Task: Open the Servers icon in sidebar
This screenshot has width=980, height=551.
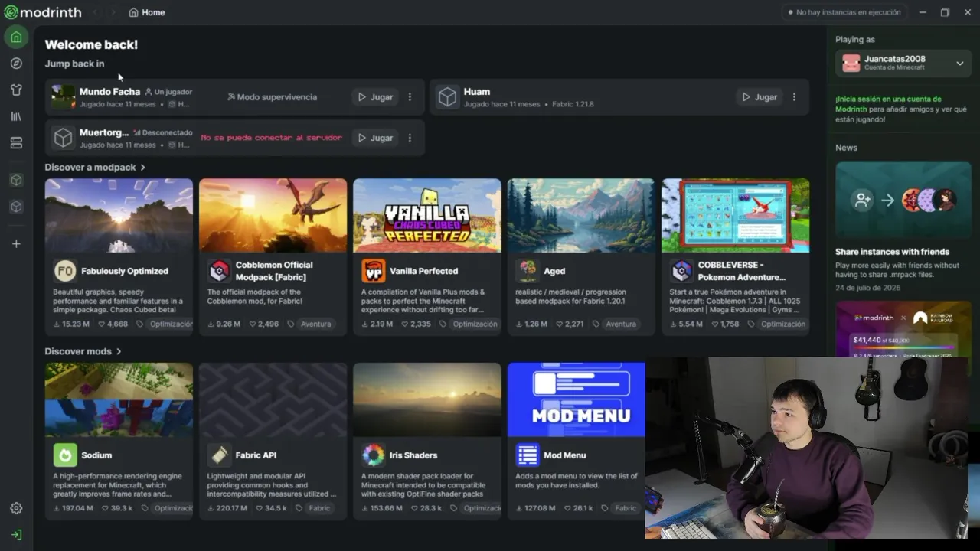Action: point(16,143)
